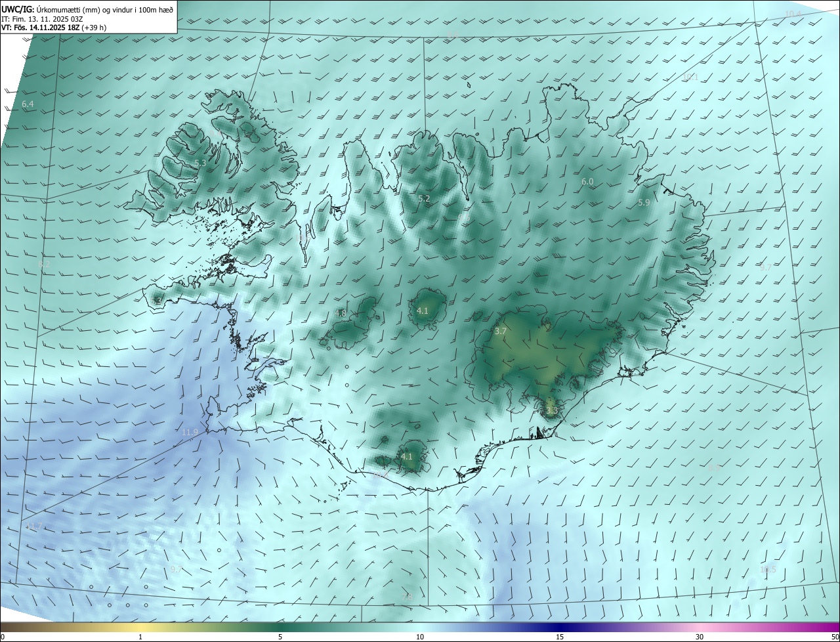The image size is (840, 642).
Task: Click the 10.4 value label at the map corner
Action: [x=793, y=14]
